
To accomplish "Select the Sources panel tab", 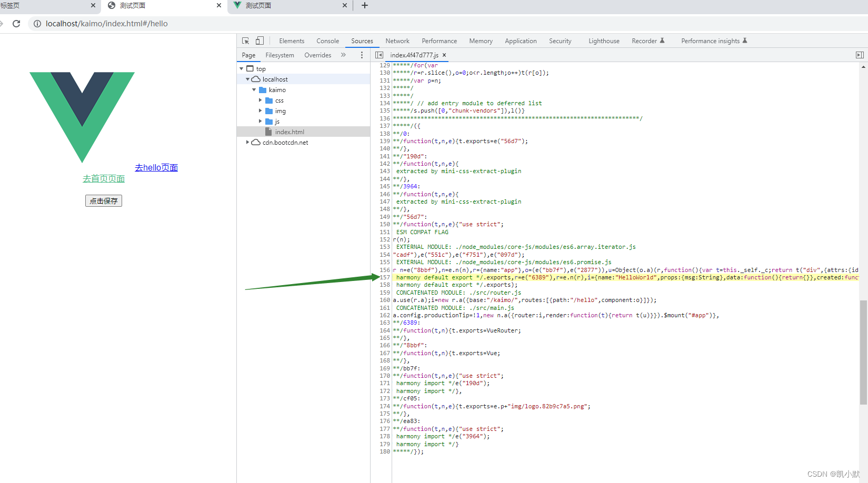I will pos(362,41).
